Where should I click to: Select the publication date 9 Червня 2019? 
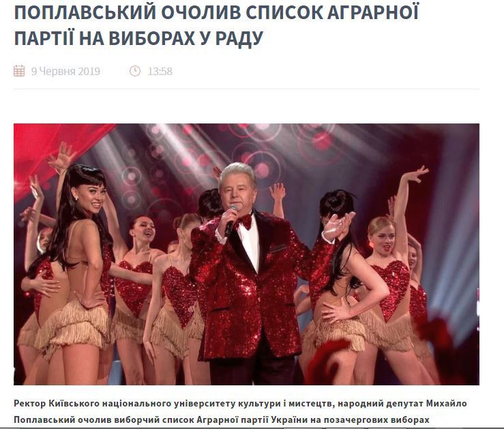pyautogui.click(x=65, y=71)
